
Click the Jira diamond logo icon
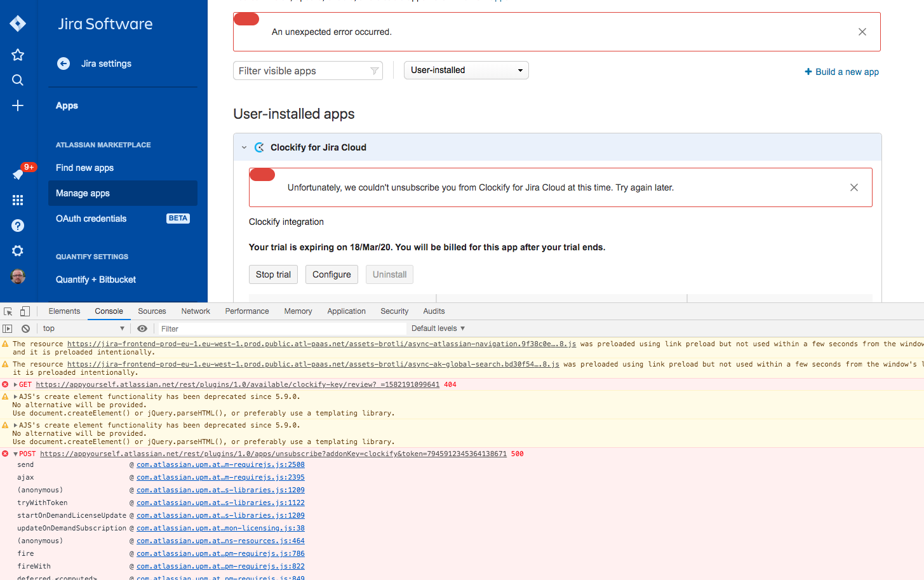coord(18,24)
